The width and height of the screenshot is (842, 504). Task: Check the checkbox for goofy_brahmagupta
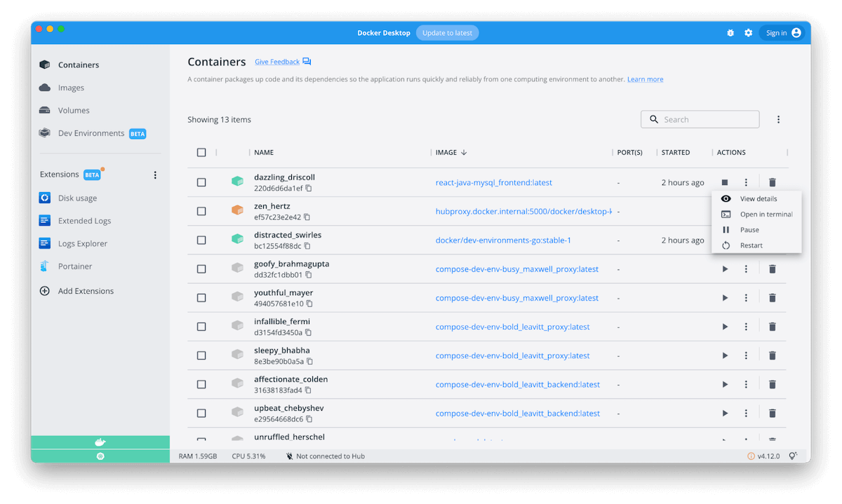[x=201, y=268]
